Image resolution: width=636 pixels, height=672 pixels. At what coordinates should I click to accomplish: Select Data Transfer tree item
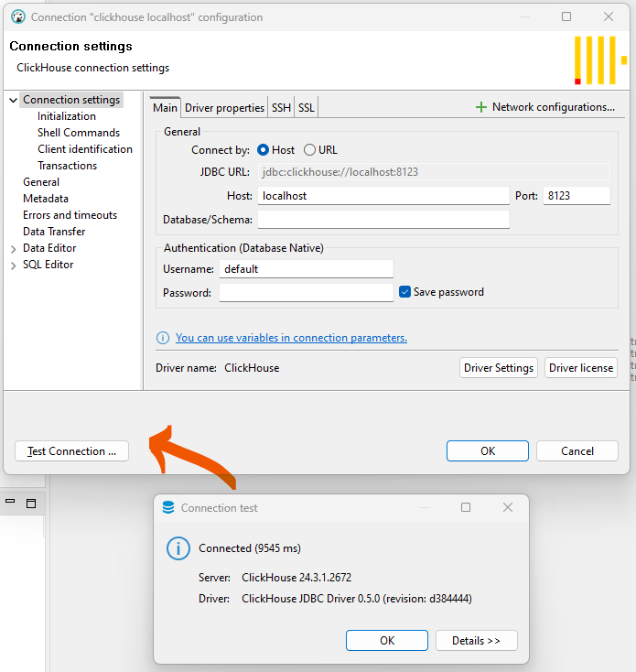tap(54, 232)
